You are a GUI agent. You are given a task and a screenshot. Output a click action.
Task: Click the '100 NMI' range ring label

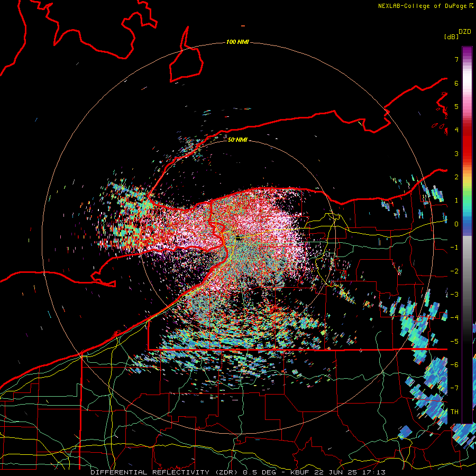[237, 42]
